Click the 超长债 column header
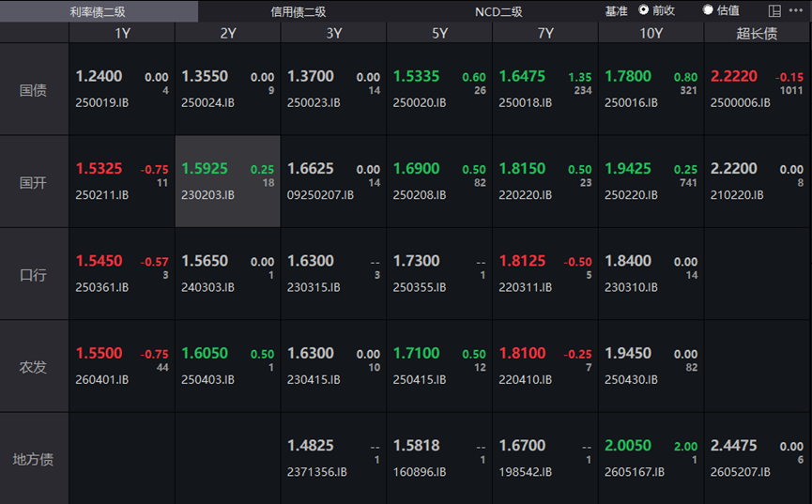 coord(757,33)
